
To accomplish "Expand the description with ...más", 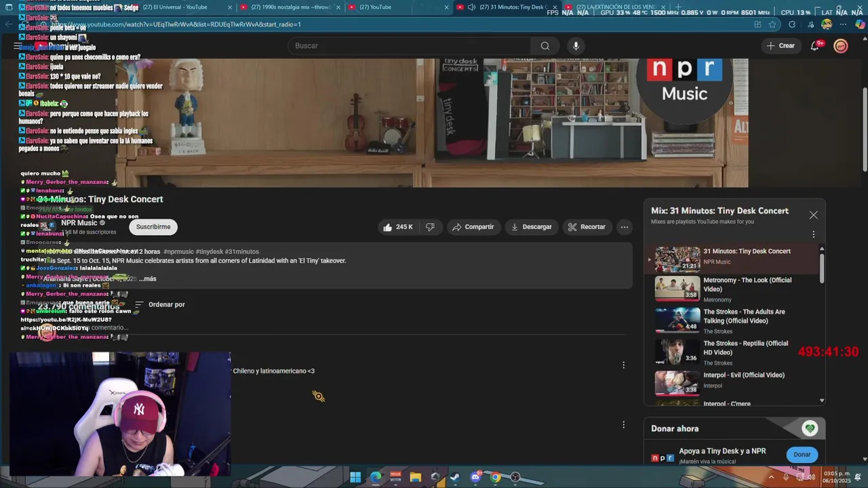I will click(147, 279).
